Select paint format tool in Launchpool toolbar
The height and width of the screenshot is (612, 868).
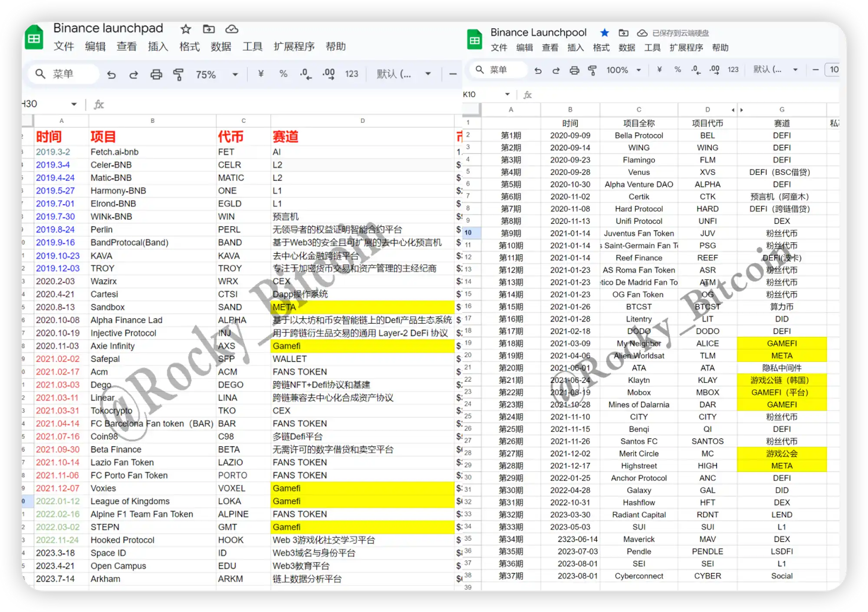(x=592, y=70)
